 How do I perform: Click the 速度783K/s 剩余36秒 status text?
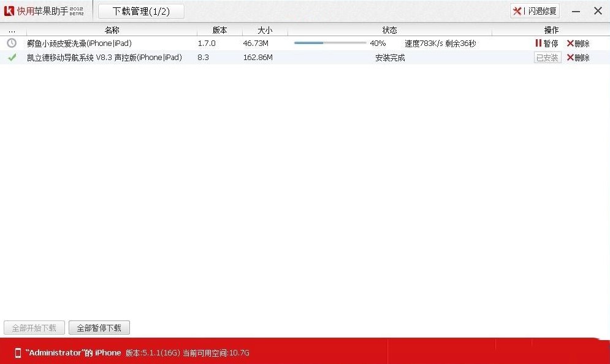(440, 43)
